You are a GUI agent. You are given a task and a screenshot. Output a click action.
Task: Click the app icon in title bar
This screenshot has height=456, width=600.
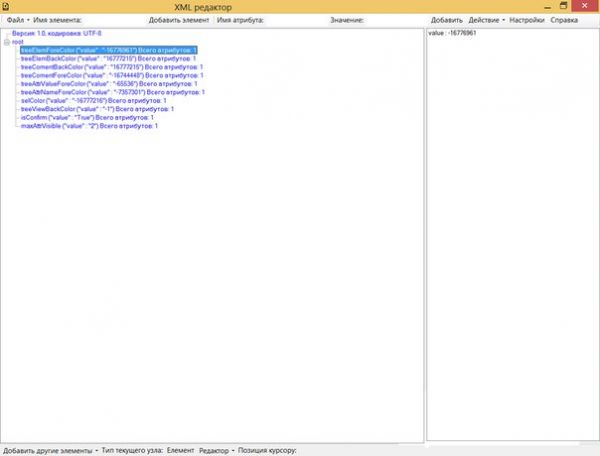[6, 6]
